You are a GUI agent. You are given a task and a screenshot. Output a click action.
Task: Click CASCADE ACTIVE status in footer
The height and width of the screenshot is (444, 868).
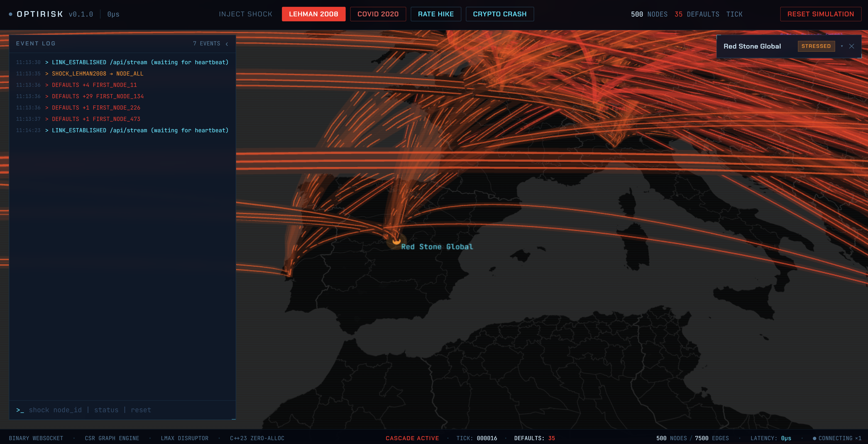412,438
